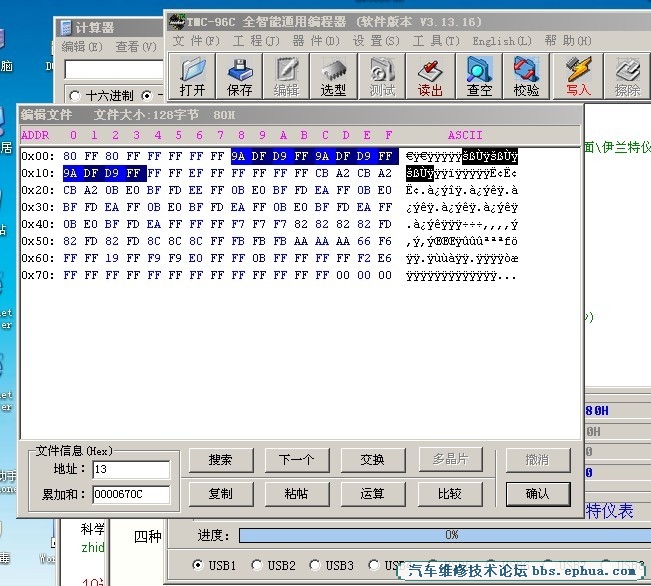Click byte 66 in row 0x50
Viewport: 651px width, 586px height.
pos(364,241)
